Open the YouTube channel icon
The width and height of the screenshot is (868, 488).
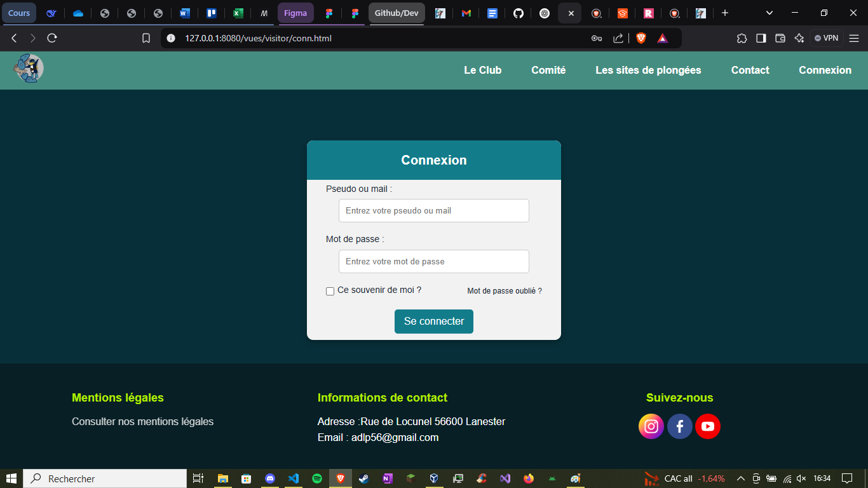pos(707,426)
